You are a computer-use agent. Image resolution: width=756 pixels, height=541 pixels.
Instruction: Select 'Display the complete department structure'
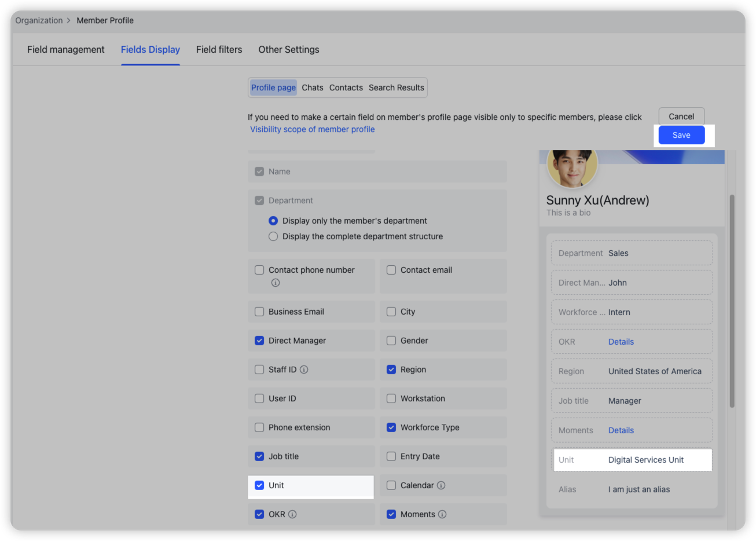point(273,236)
